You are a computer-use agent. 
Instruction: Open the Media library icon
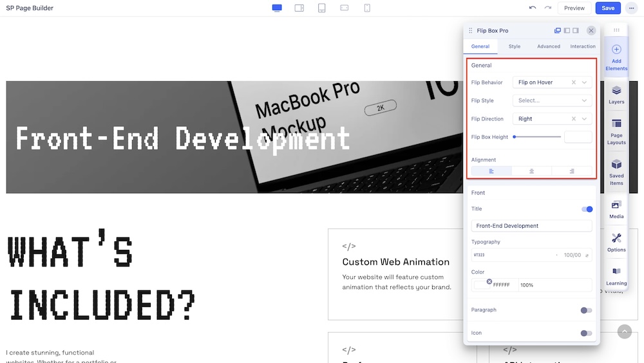tap(616, 209)
